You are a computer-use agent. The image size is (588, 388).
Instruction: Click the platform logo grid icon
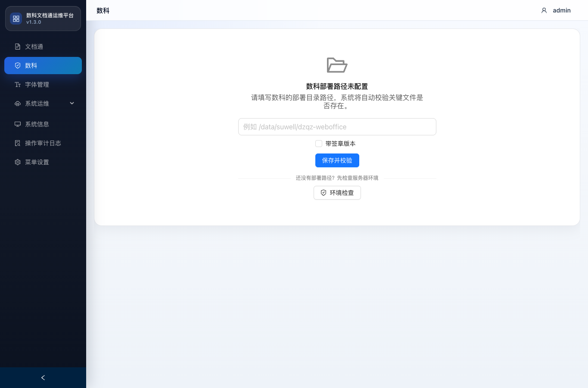coord(16,19)
